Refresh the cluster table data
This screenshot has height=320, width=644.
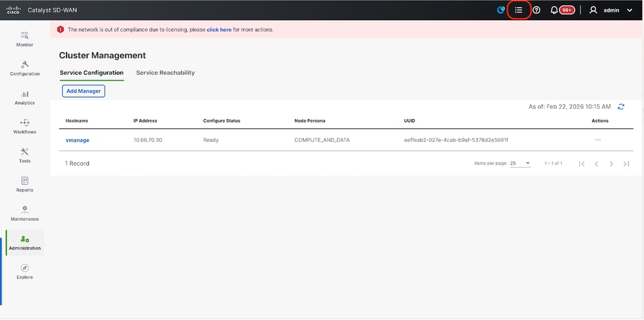(x=621, y=107)
